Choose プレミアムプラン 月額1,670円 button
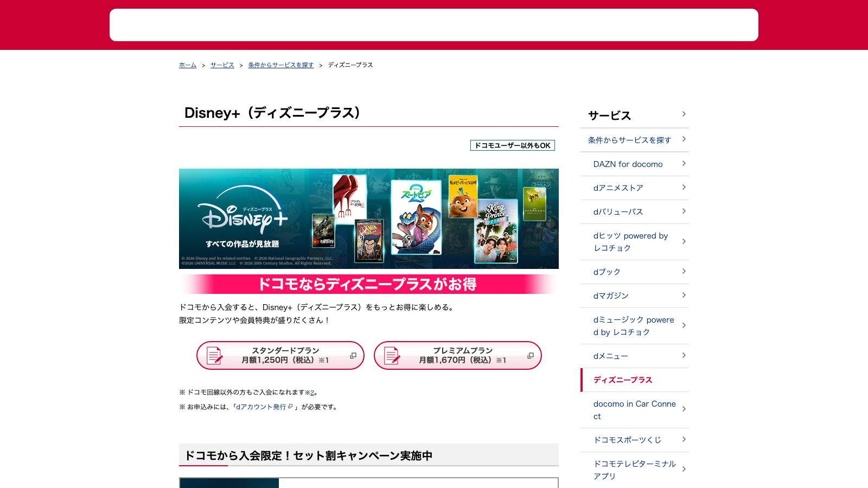 [x=458, y=356]
